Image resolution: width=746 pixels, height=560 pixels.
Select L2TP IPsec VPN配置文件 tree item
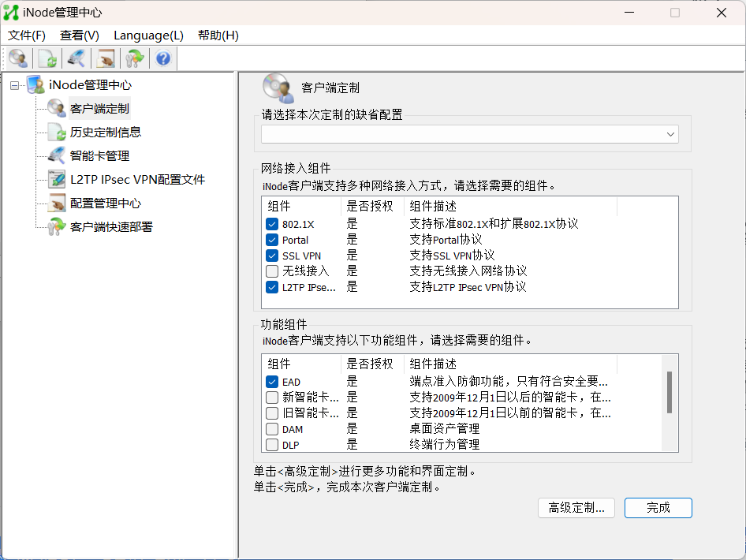(137, 179)
